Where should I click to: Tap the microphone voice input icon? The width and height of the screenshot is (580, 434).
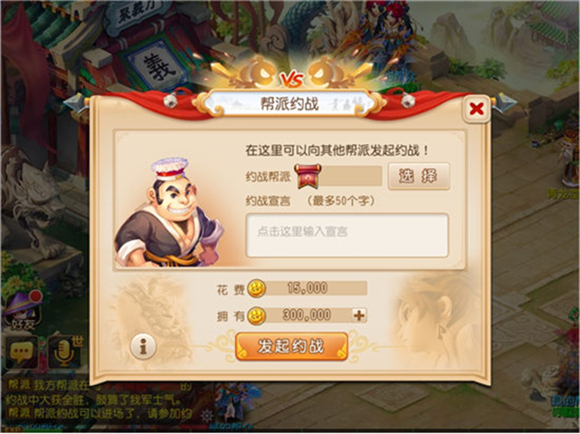[x=63, y=352]
